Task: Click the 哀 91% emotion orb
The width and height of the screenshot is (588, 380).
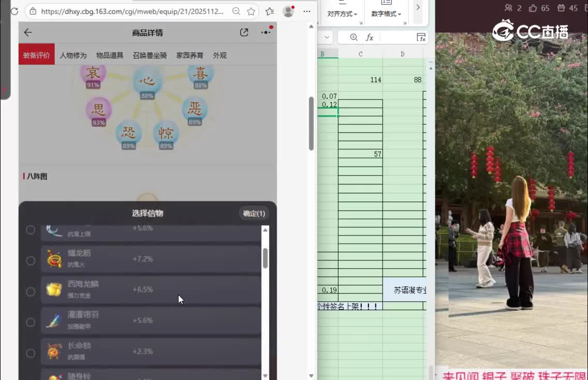Action: [93, 75]
